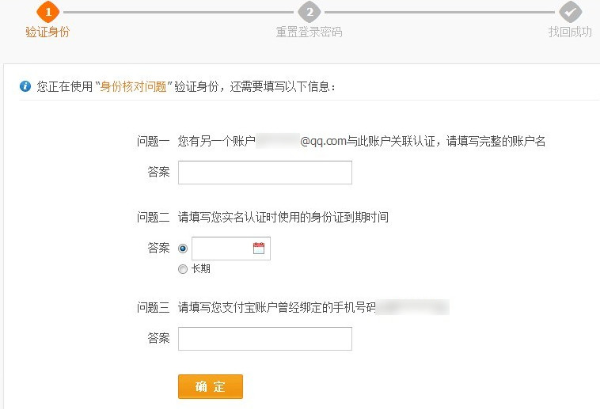600x409 pixels.
Task: Select the date radio button for 问题二
Action: tap(182, 248)
